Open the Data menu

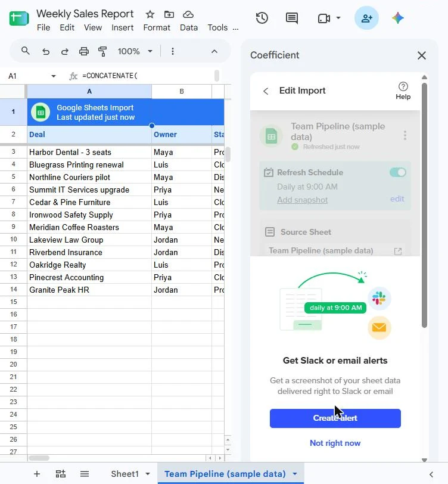tap(189, 27)
